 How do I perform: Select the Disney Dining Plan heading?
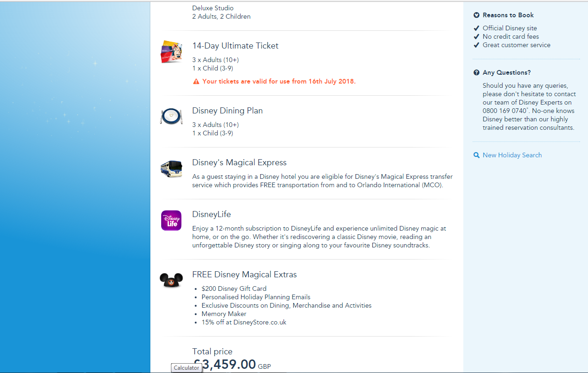coord(227,111)
